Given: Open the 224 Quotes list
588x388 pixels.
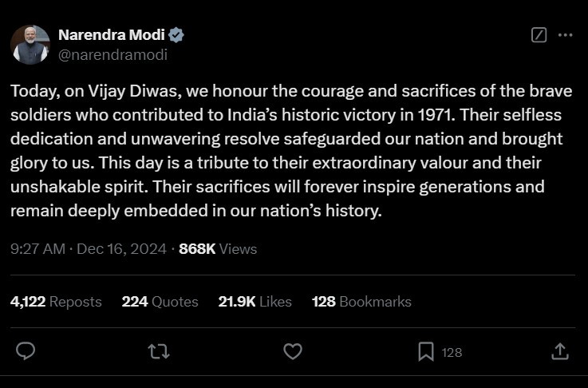Looking at the screenshot, I should [160, 302].
